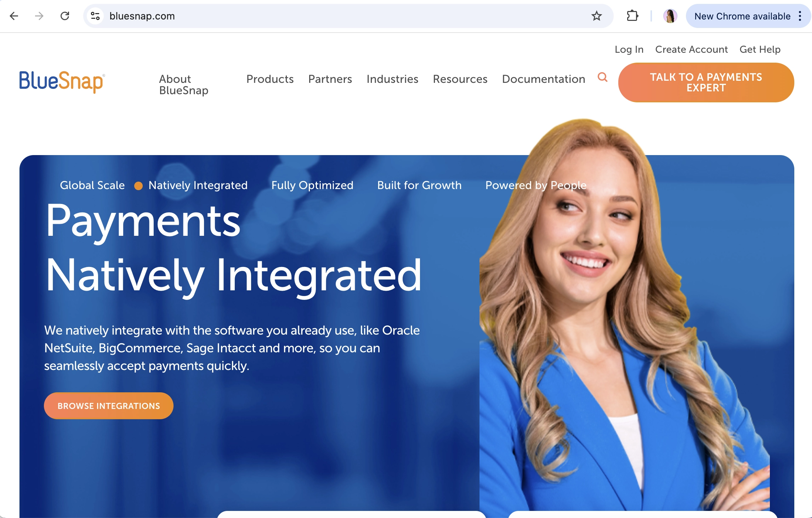Image resolution: width=812 pixels, height=518 pixels.
Task: Open the Get Help link
Action: (x=760, y=50)
